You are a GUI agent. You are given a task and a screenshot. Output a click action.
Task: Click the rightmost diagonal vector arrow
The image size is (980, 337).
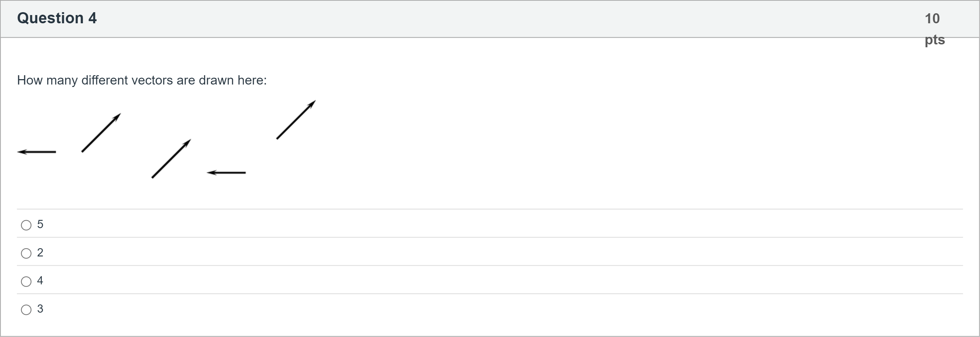pos(296,120)
